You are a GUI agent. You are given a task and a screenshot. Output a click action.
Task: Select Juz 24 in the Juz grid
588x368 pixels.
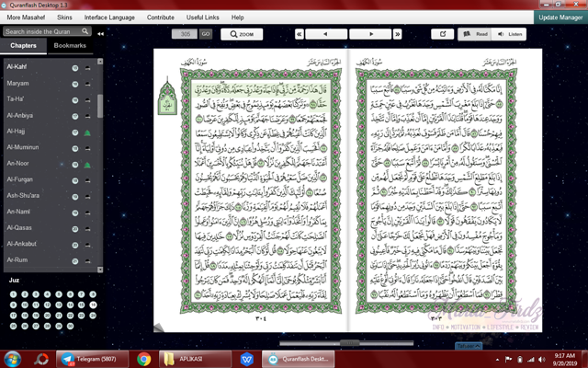[93, 316]
